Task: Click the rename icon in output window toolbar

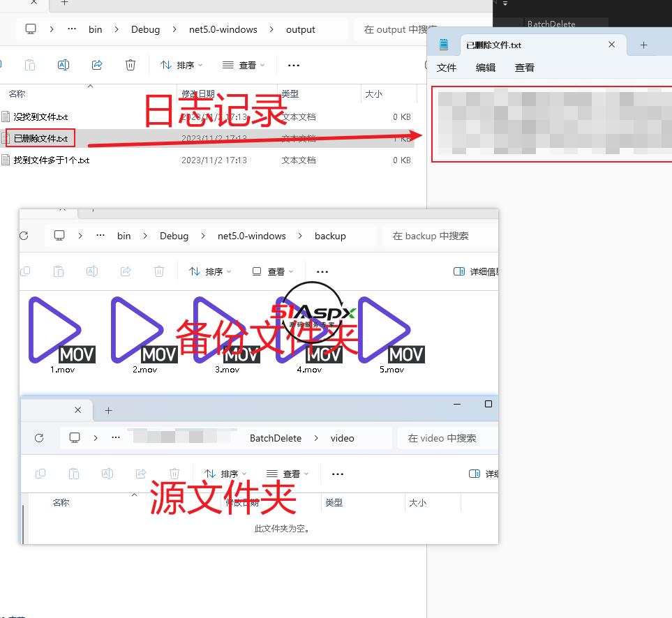Action: [64, 65]
